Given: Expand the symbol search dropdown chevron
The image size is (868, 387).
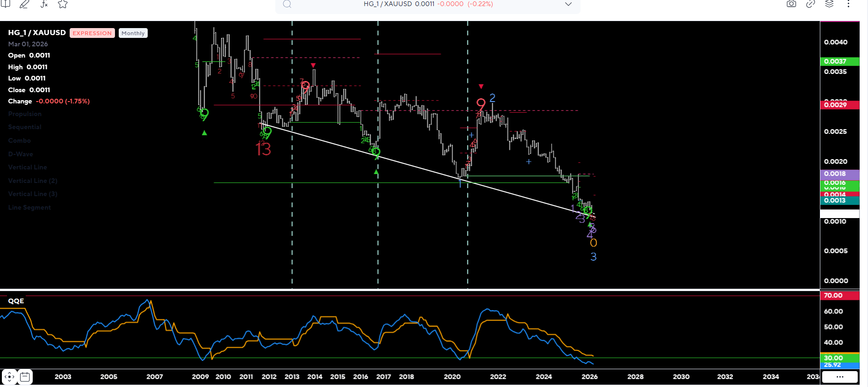Looking at the screenshot, I should coord(568,4).
